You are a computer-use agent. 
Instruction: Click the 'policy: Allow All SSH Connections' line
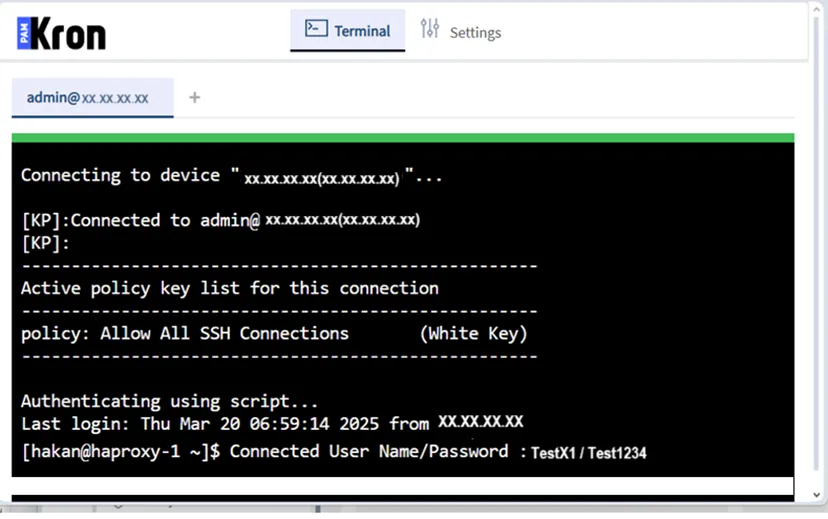tap(185, 334)
